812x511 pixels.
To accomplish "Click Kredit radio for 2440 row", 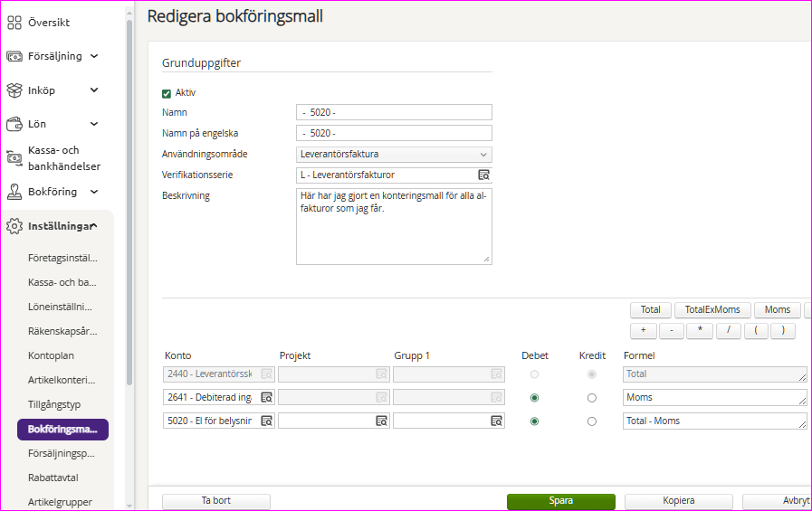I will [x=592, y=374].
